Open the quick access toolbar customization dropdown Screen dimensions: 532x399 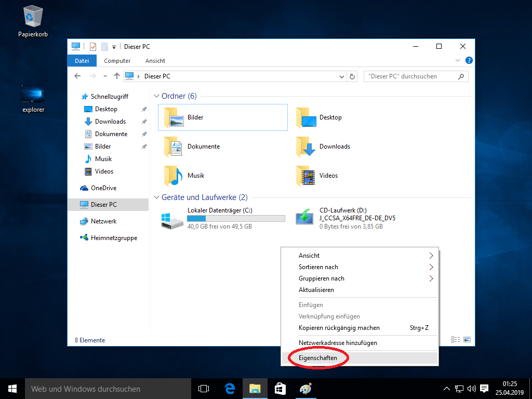coord(114,46)
